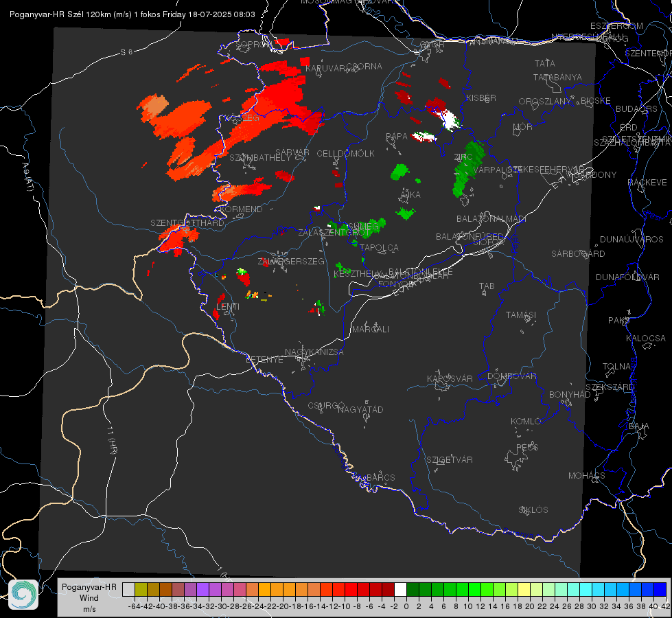The height and width of the screenshot is (618, 672).
Task: Select the DOMBOVAR city label
Action: point(511,376)
